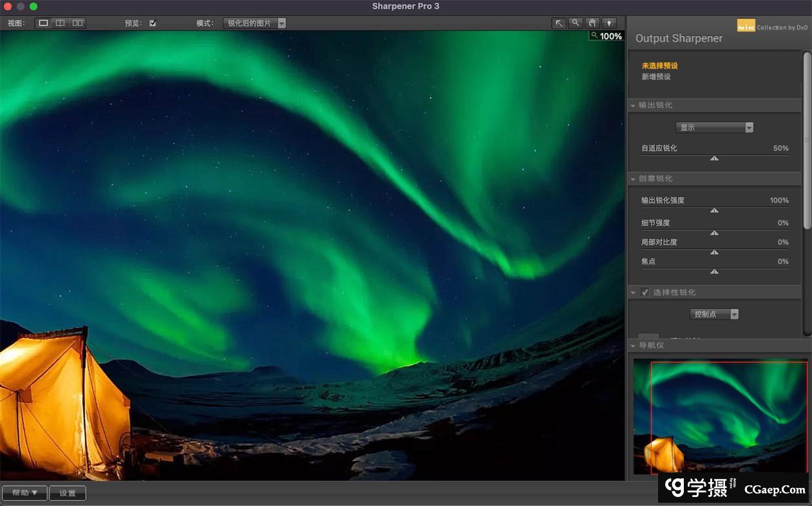Collapse the 导航仪 navigator panel
812x506 pixels.
[x=633, y=346]
